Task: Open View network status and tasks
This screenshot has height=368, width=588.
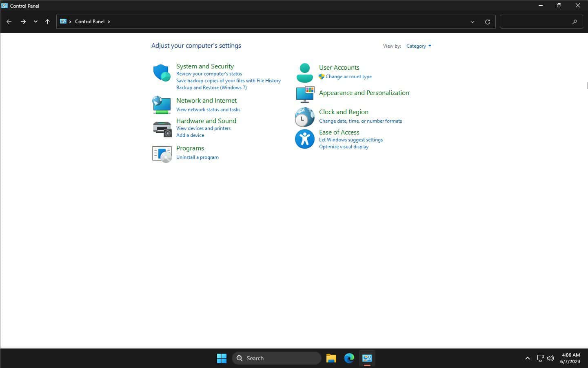Action: [208, 110]
